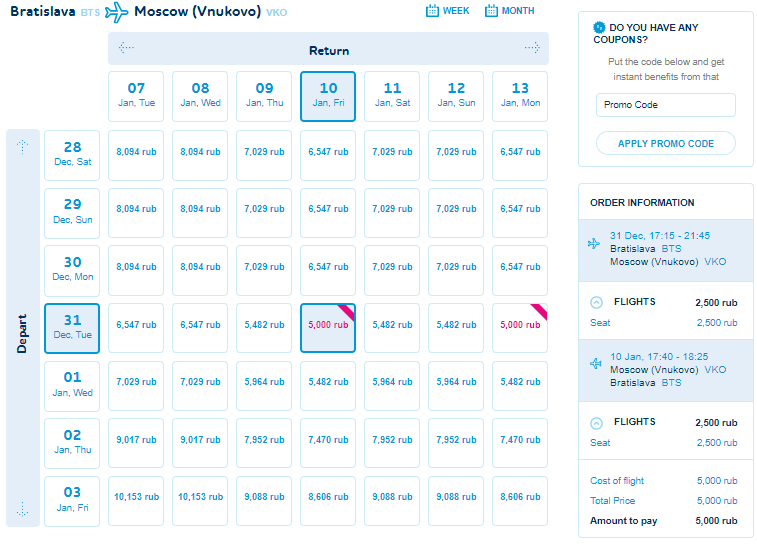Image resolution: width=757 pixels, height=544 pixels.
Task: Show earlier departure dates with up arrow
Action: tap(23, 146)
